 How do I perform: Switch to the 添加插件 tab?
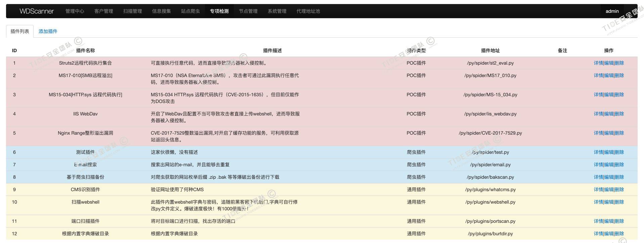[48, 31]
